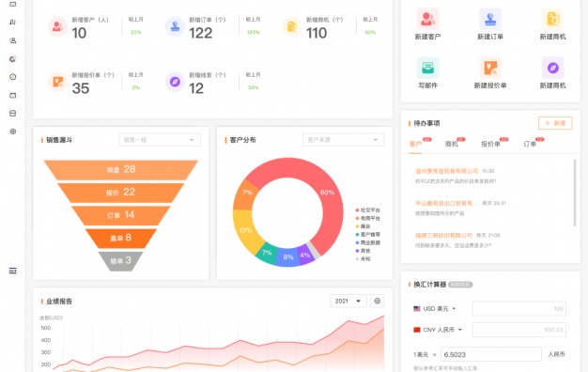Open the 写邮件 mail icon
This screenshot has width=588, height=372.
[x=427, y=68]
